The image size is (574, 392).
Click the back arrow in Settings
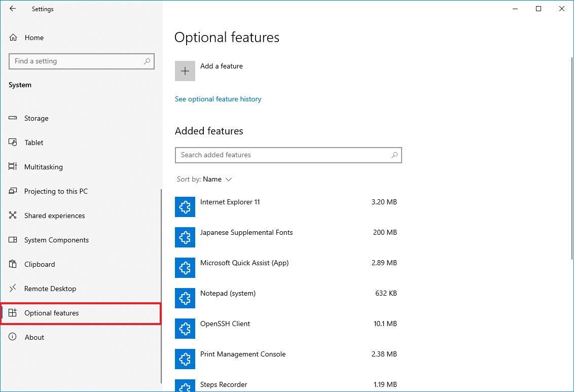pyautogui.click(x=12, y=9)
